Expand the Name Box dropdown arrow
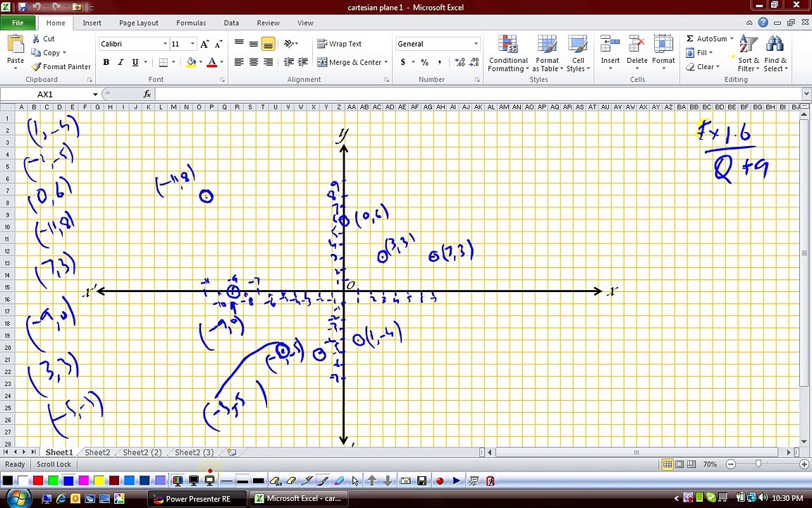 click(x=95, y=95)
